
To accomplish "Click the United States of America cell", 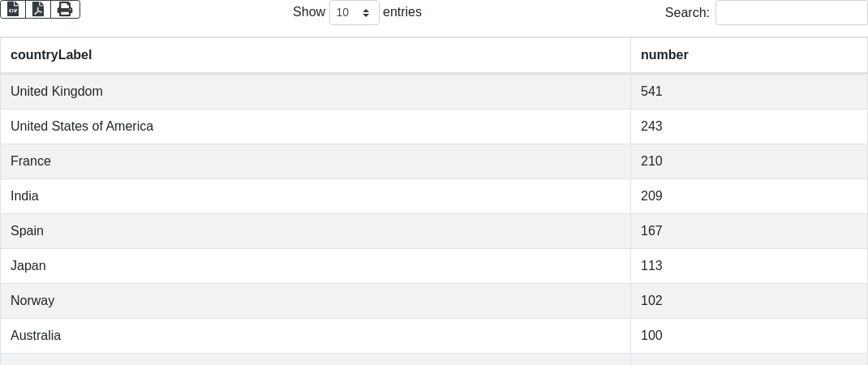I will pos(82,127).
